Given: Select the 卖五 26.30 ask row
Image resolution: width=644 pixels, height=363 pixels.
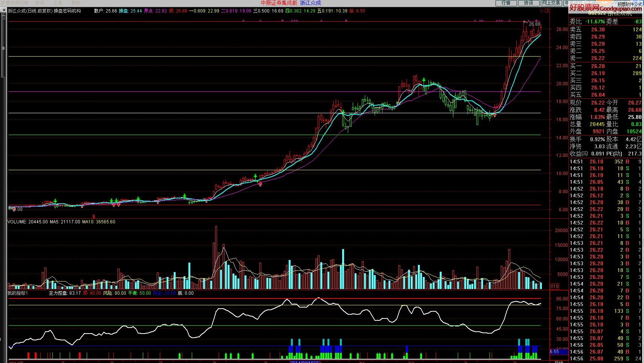Looking at the screenshot, I should pyautogui.click(x=606, y=29).
